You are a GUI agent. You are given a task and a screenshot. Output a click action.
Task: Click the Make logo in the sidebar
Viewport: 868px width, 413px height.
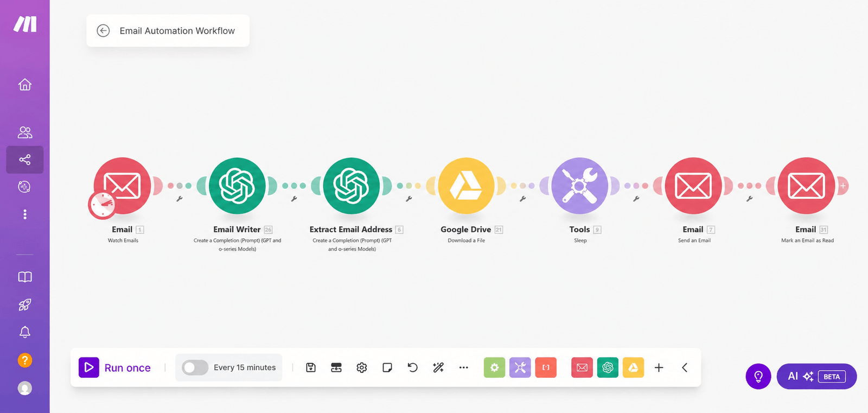click(x=25, y=24)
